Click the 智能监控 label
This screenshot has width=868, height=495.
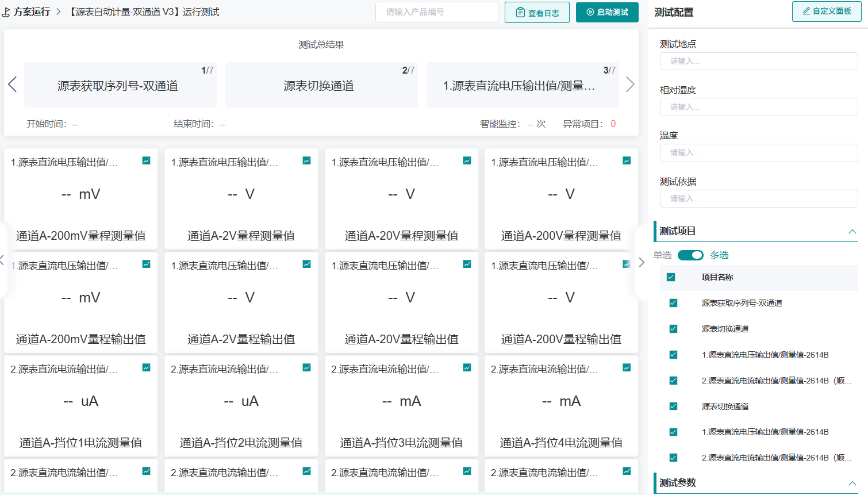(500, 124)
